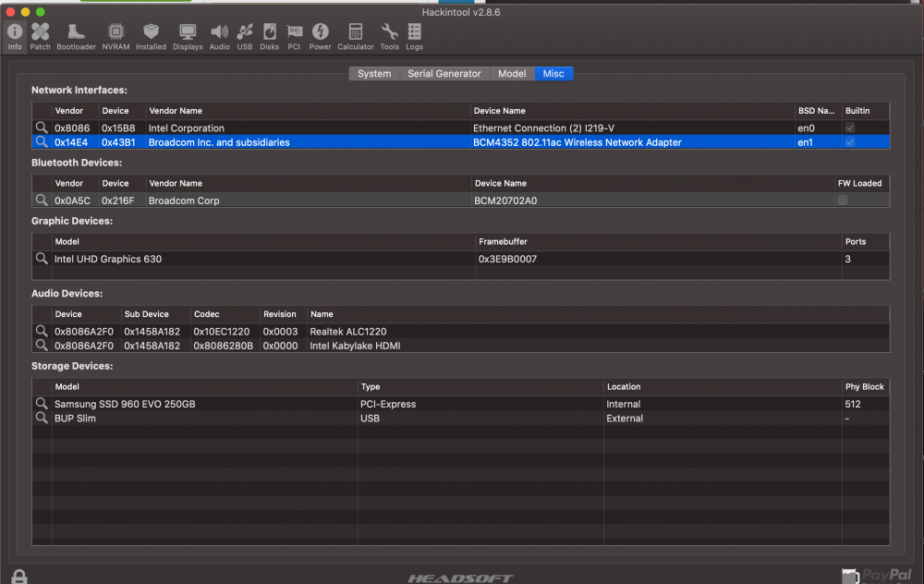
Task: Click vendor ID 0x8086 in network table
Action: (72, 128)
